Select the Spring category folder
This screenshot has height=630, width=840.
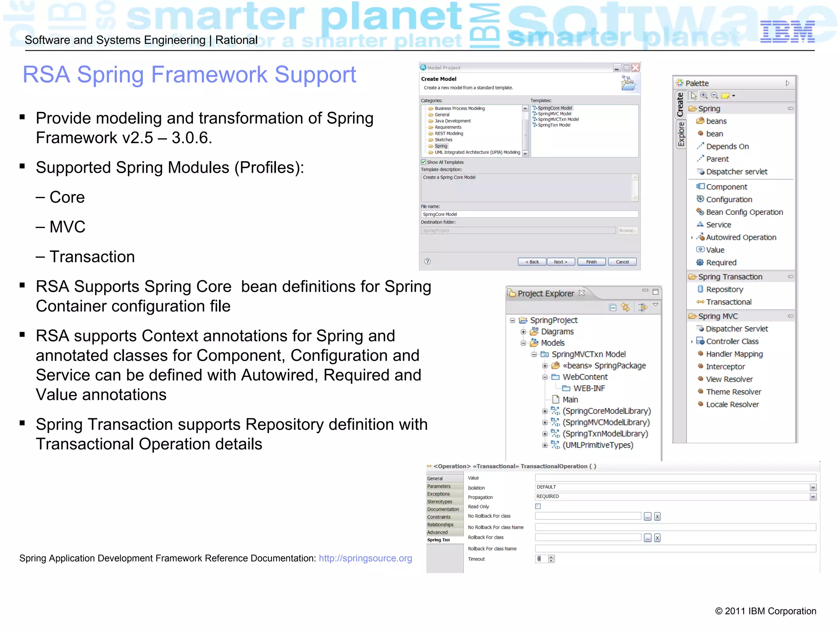pyautogui.click(x=438, y=146)
